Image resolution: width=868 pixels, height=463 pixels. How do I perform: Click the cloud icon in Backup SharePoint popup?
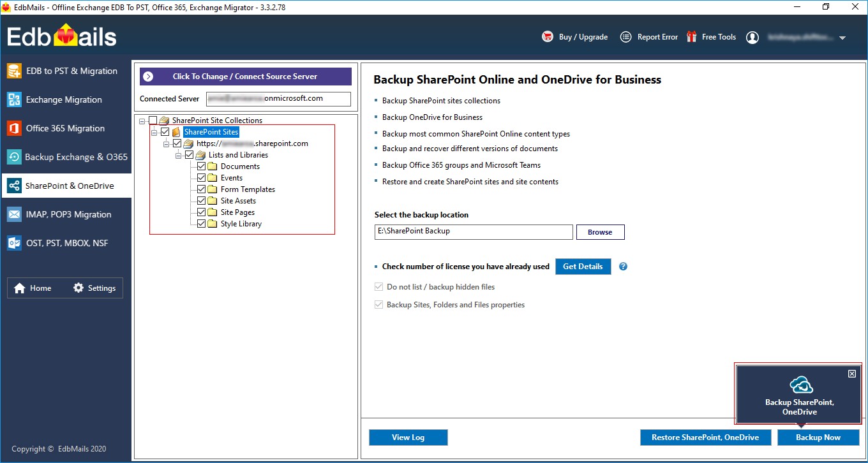(x=800, y=385)
